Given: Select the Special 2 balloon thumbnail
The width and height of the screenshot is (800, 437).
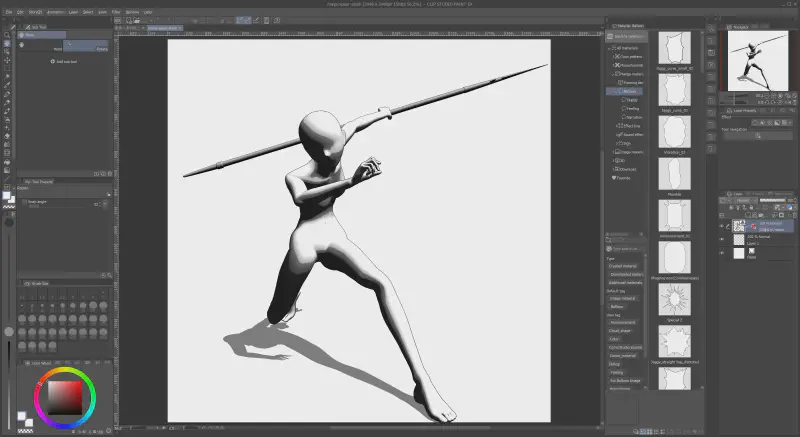Looking at the screenshot, I should tap(674, 302).
